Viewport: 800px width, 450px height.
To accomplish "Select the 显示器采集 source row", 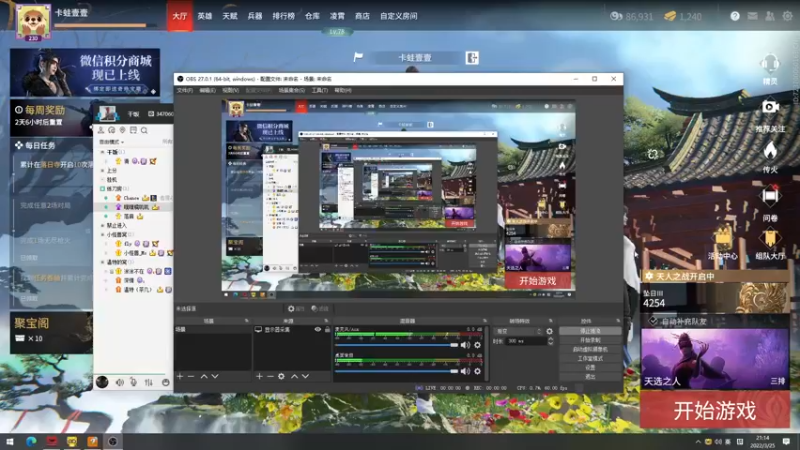I will point(292,330).
